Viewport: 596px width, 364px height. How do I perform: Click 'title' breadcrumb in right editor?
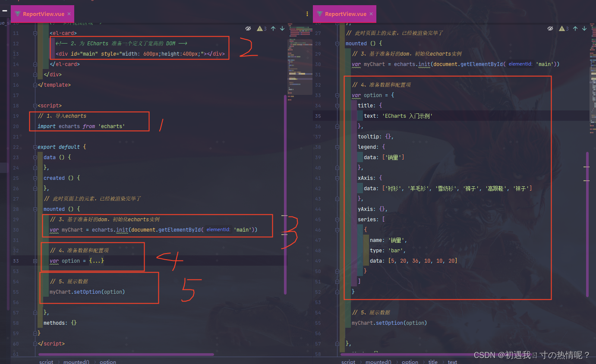(433, 361)
